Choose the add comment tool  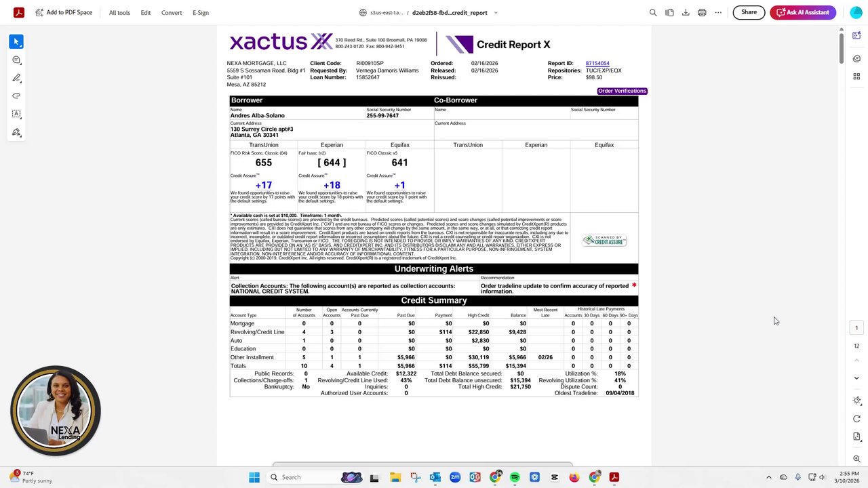tap(16, 60)
